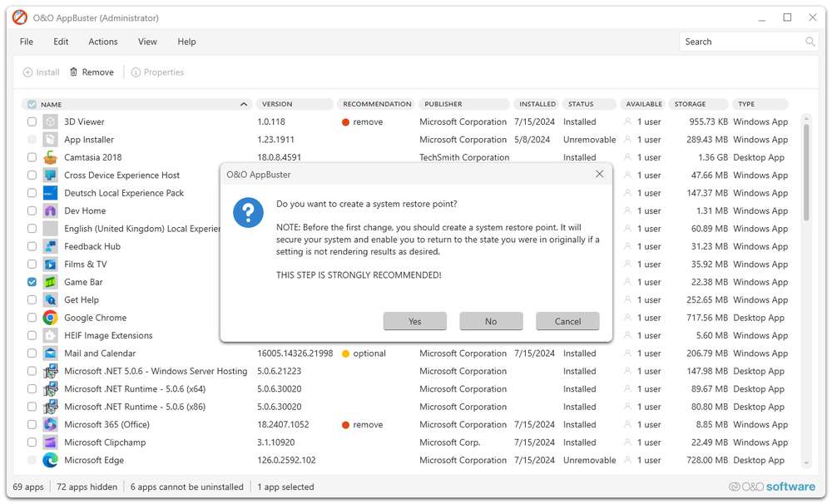The height and width of the screenshot is (504, 832).
Task: Tick the Google Chrome checkbox
Action: 32,318
